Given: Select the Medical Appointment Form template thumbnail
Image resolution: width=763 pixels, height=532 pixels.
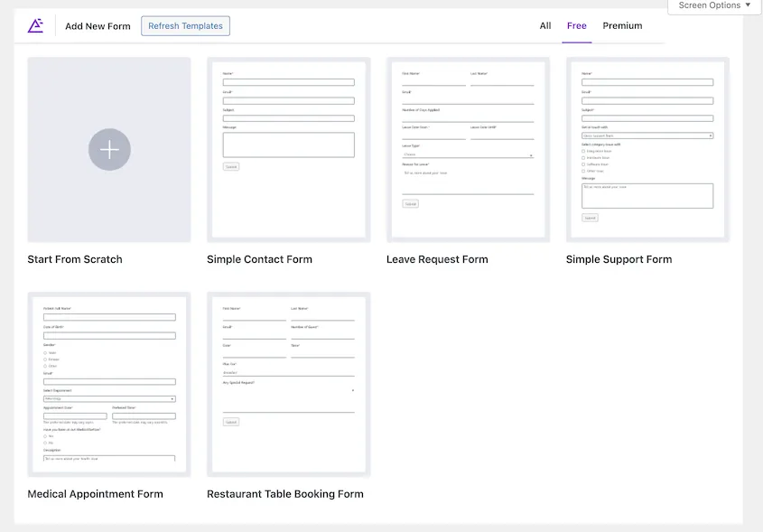Looking at the screenshot, I should coord(109,385).
